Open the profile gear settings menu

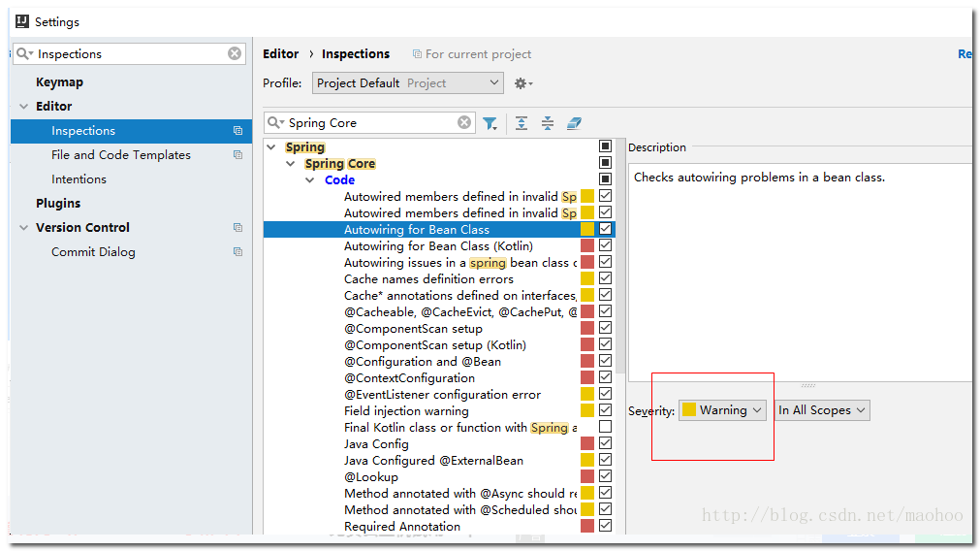(x=523, y=83)
